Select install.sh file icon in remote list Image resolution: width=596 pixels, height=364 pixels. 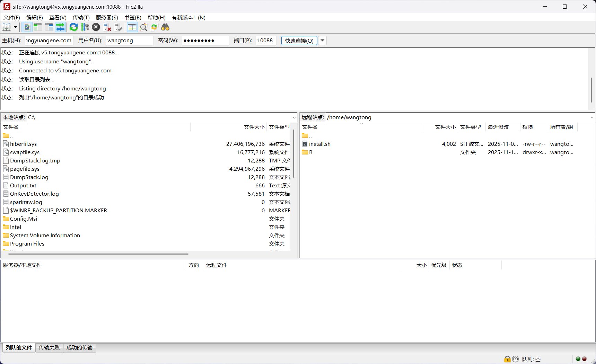click(305, 144)
